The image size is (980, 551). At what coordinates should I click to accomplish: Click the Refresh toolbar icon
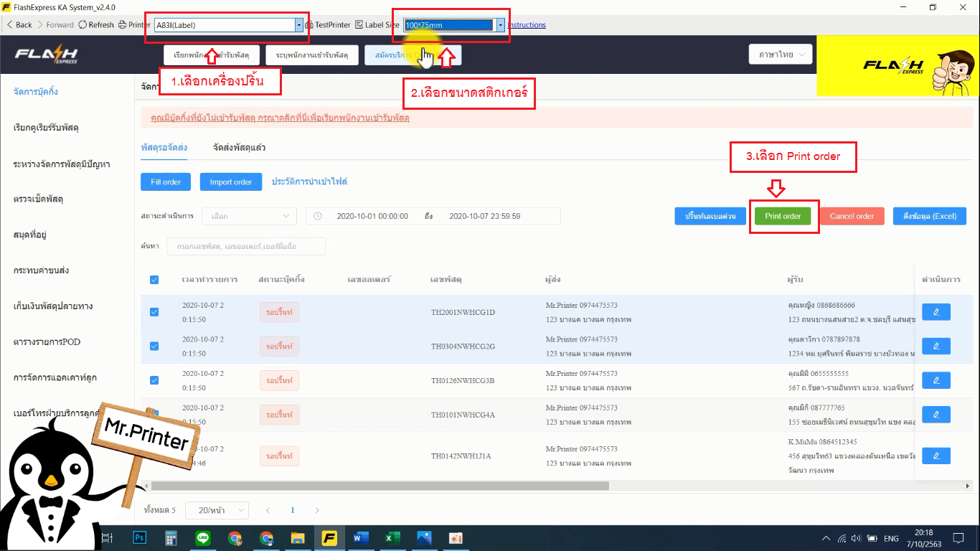click(83, 24)
